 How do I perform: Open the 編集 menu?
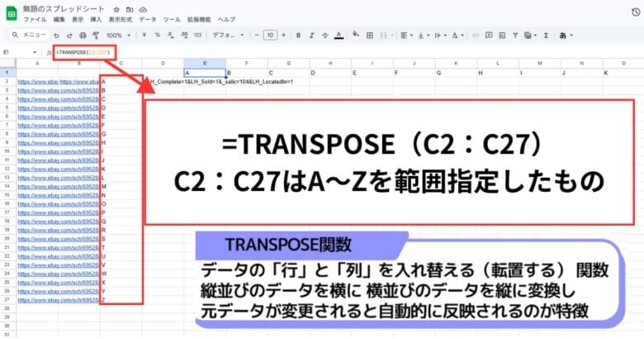[x=59, y=19]
